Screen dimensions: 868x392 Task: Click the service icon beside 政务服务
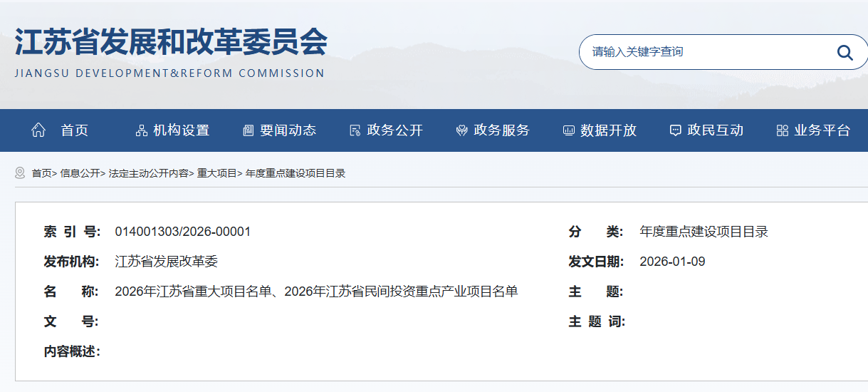click(x=461, y=130)
